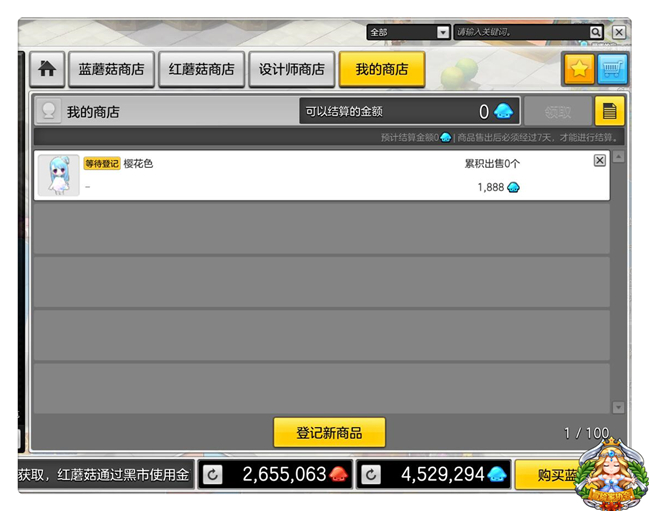Select the 樱花色 item thumbnail
The width and height of the screenshot is (649, 511).
[x=58, y=175]
